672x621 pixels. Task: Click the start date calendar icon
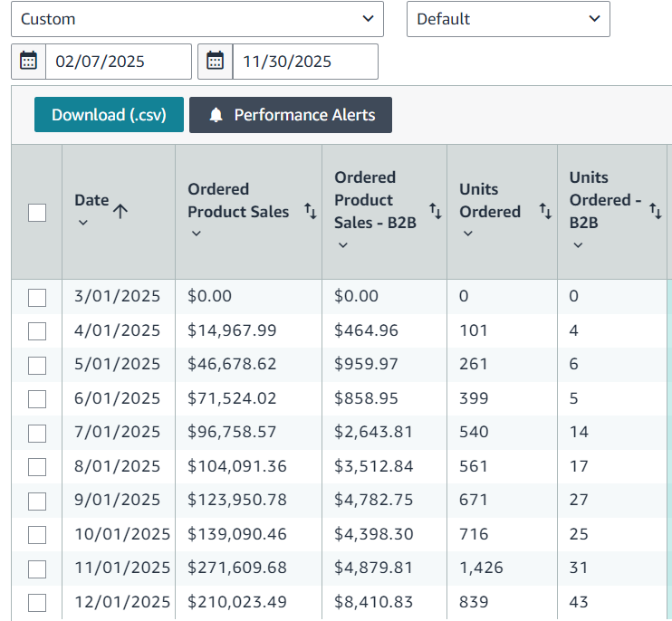(29, 62)
